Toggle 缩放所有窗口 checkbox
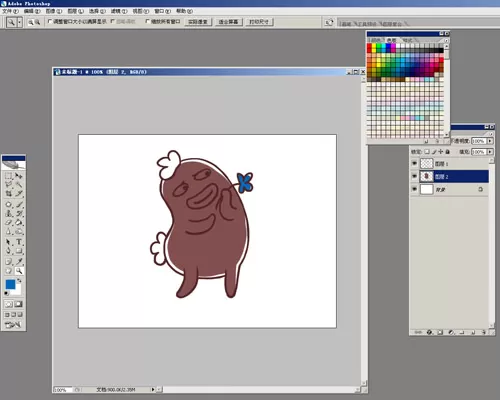 [x=147, y=21]
